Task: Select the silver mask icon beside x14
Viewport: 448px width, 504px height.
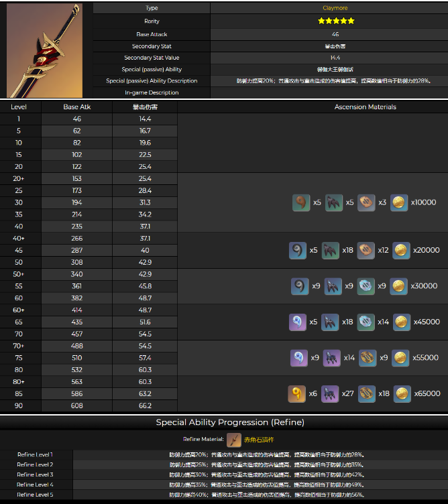Action: [366, 322]
